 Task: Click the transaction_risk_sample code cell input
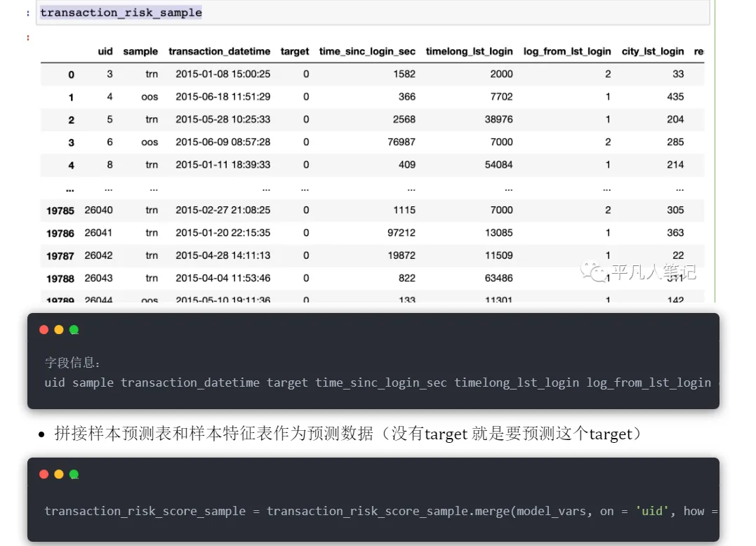[x=373, y=13]
